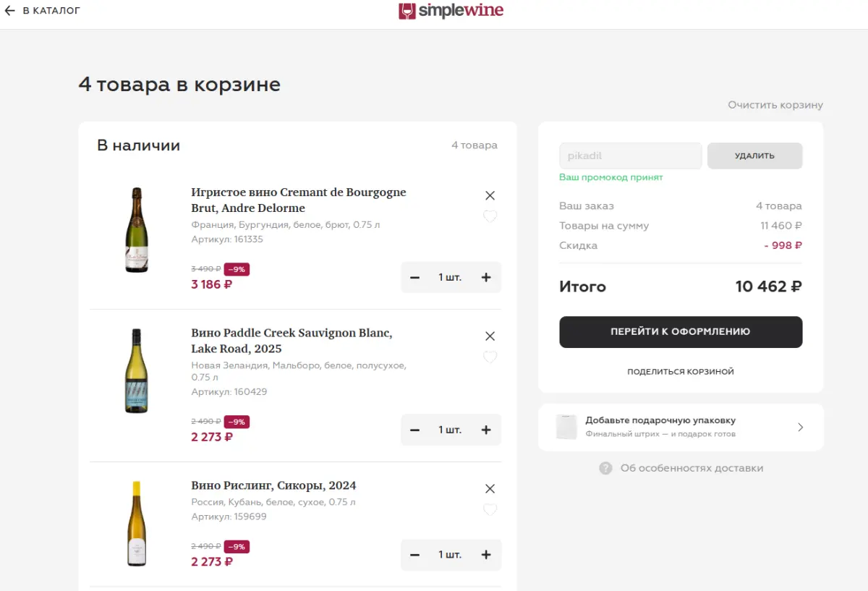Remove Рислинг Сикоры from cart

[x=490, y=488]
